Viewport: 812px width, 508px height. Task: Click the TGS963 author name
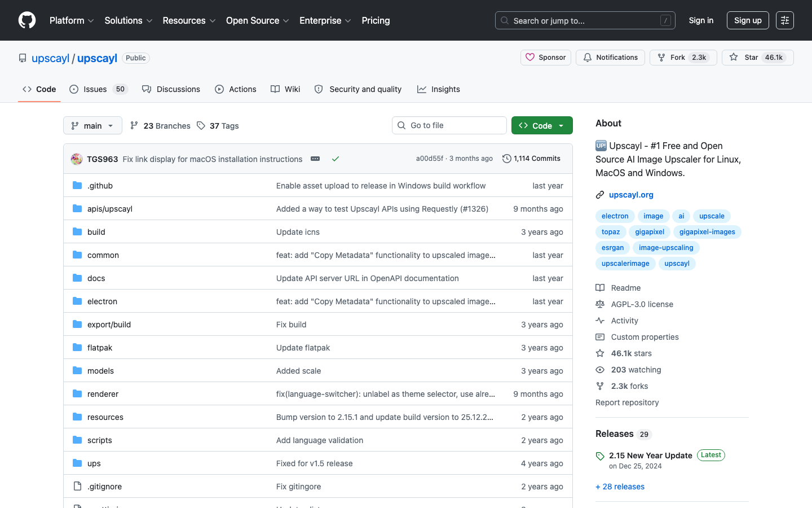click(x=102, y=159)
